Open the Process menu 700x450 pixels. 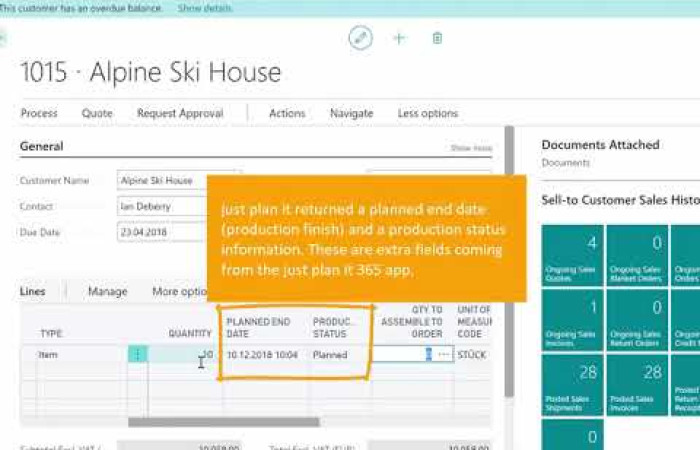click(39, 113)
